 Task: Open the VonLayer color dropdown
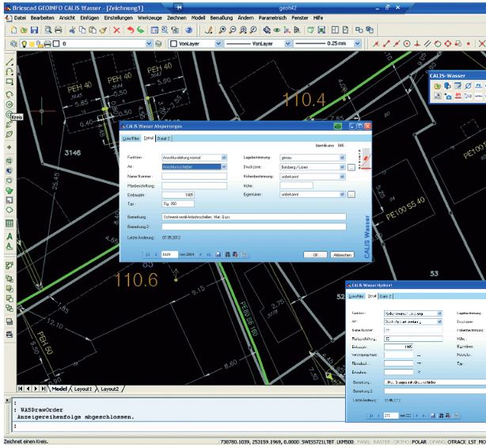(x=218, y=44)
